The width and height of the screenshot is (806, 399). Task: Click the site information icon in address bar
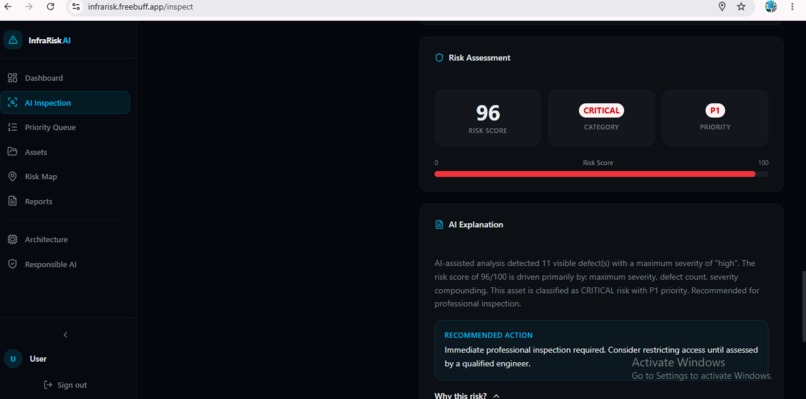point(76,7)
